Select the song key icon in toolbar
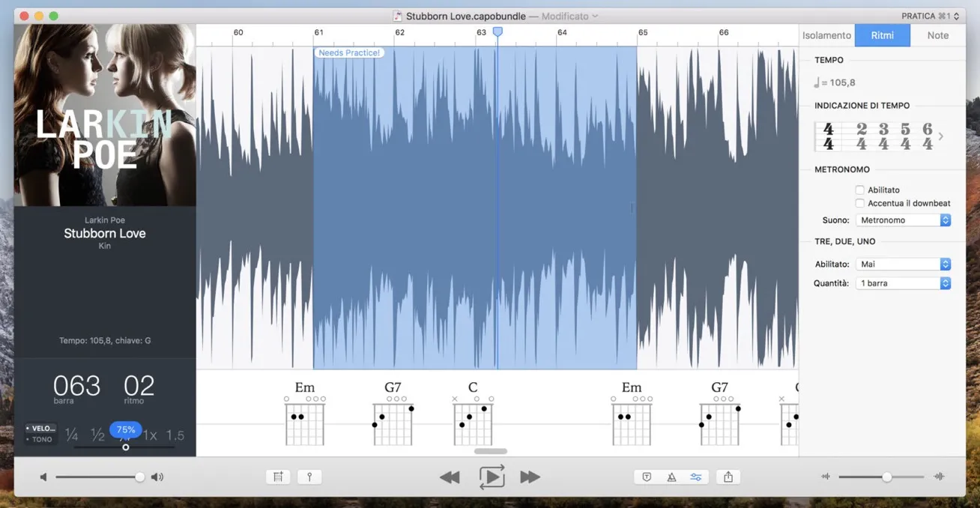This screenshot has width=980, height=508. pos(309,477)
